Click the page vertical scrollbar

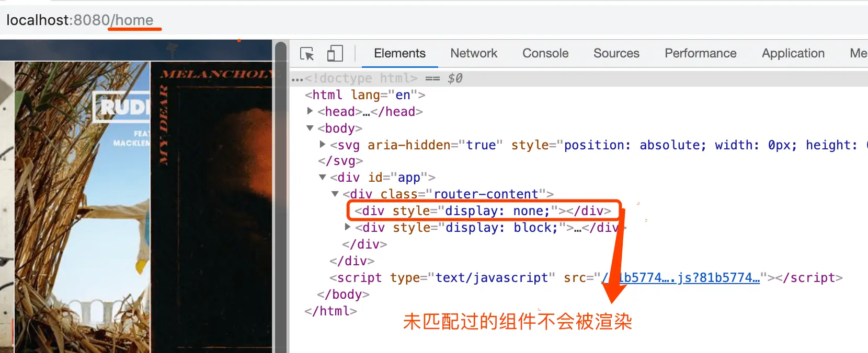281,198
